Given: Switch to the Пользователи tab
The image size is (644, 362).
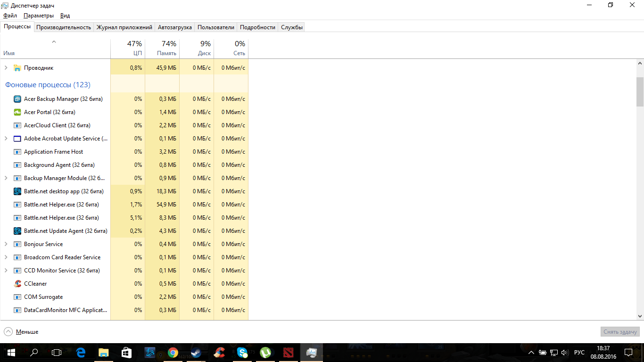Looking at the screenshot, I should click(x=216, y=27).
